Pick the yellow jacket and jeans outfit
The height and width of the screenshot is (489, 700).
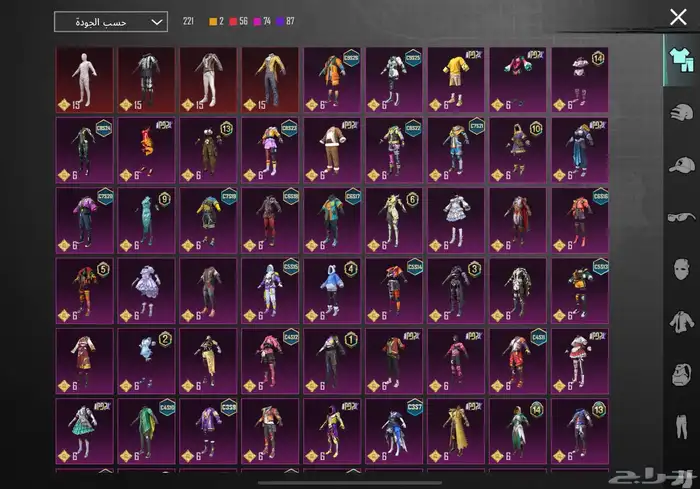coord(270,80)
